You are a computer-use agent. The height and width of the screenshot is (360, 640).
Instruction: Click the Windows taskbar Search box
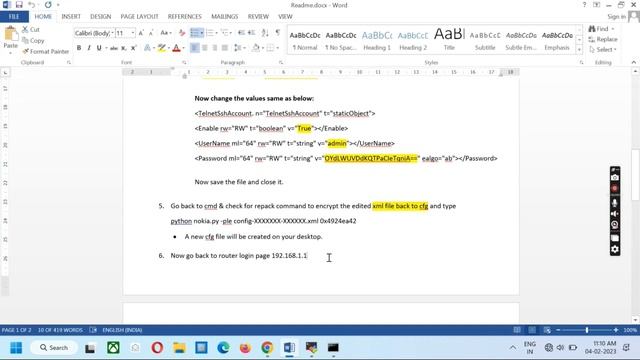click(54, 348)
